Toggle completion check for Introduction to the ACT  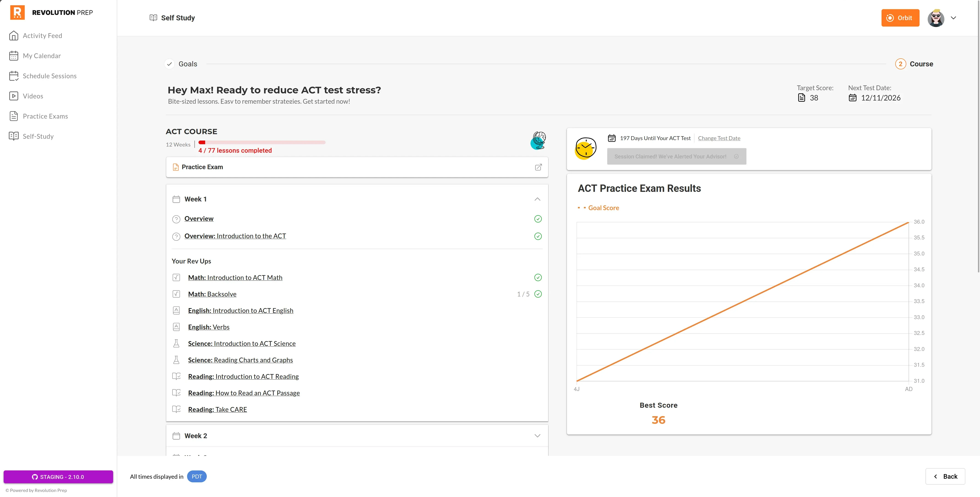(x=538, y=236)
